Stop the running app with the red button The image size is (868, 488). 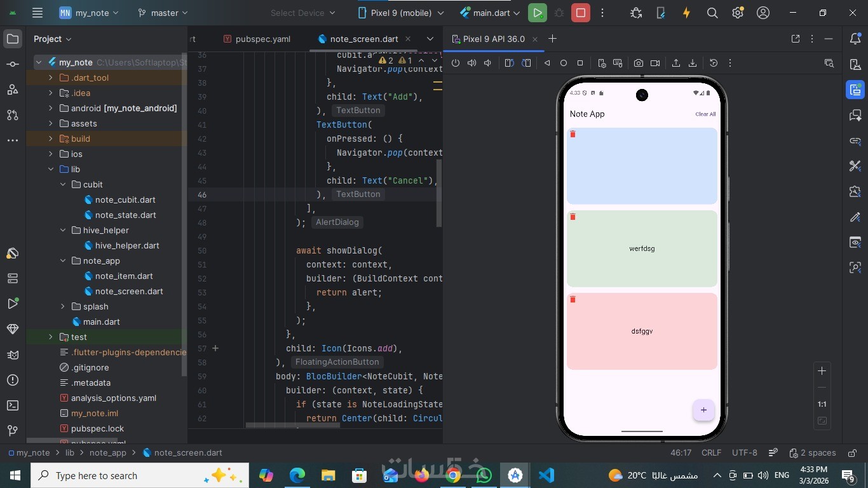(x=580, y=13)
